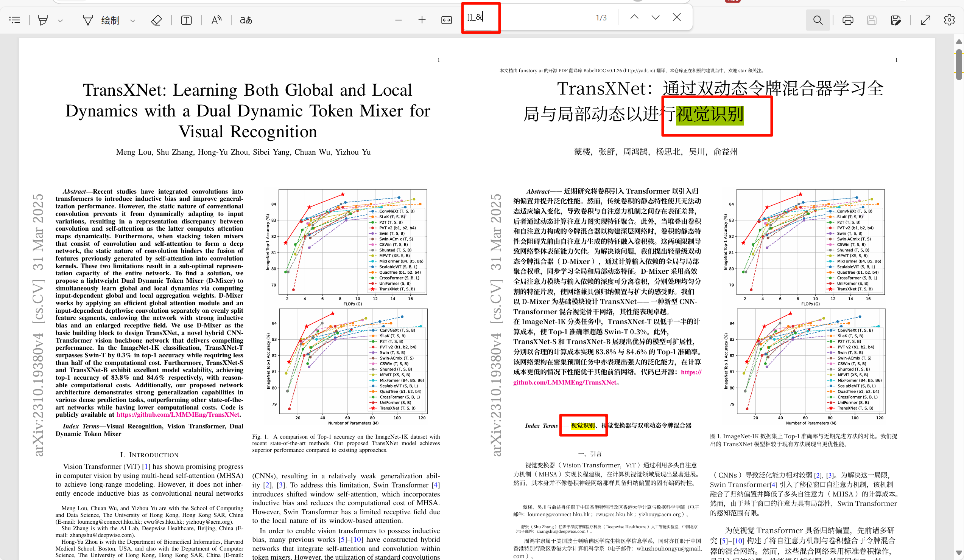This screenshot has height=560, width=964.
Task: Zoom out using the minus button
Action: pyautogui.click(x=398, y=20)
